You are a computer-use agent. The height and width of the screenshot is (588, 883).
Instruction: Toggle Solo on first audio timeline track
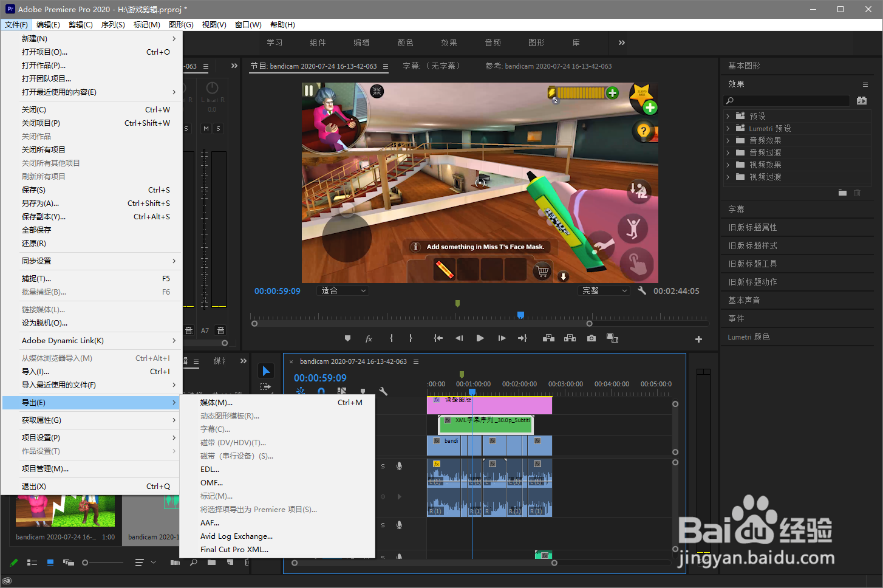pyautogui.click(x=383, y=467)
